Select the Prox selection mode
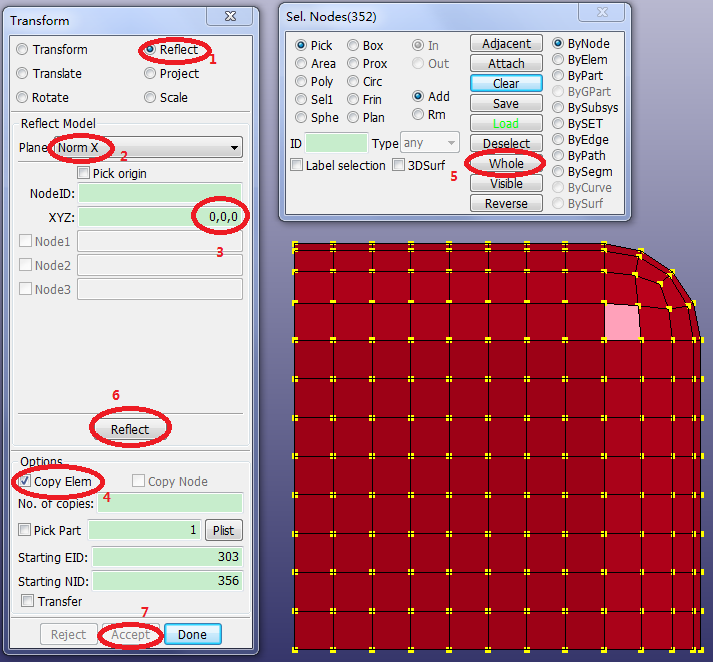 click(x=353, y=63)
